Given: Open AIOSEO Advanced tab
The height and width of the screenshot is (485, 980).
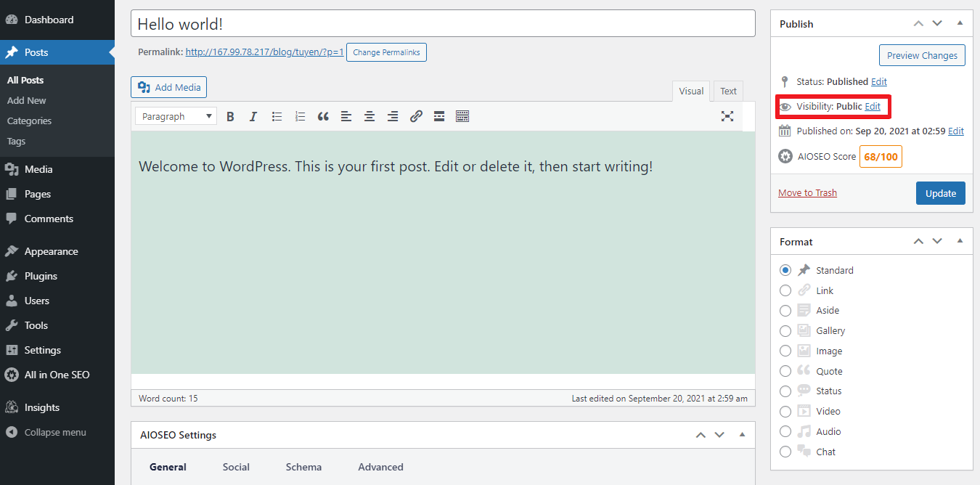Looking at the screenshot, I should [x=380, y=467].
